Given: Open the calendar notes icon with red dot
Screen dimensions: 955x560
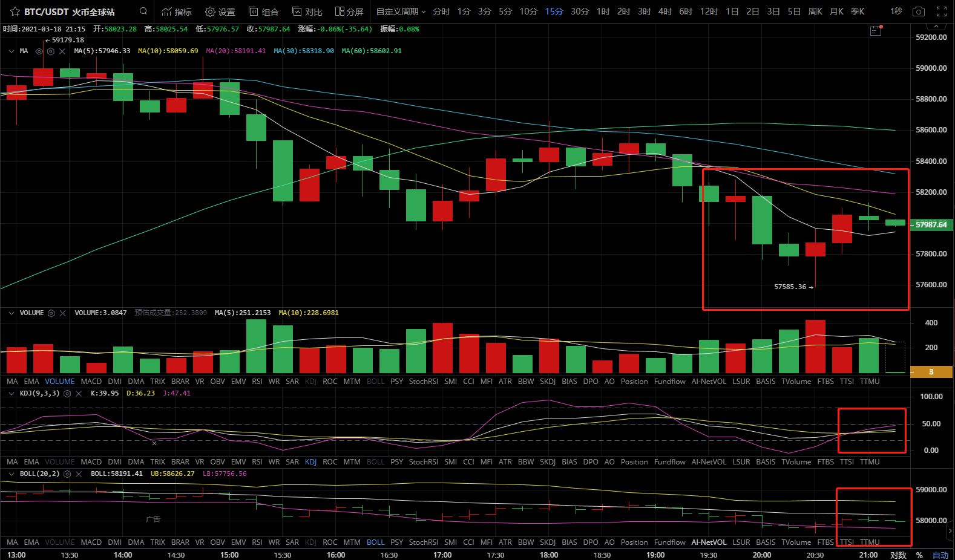Looking at the screenshot, I should tap(876, 30).
